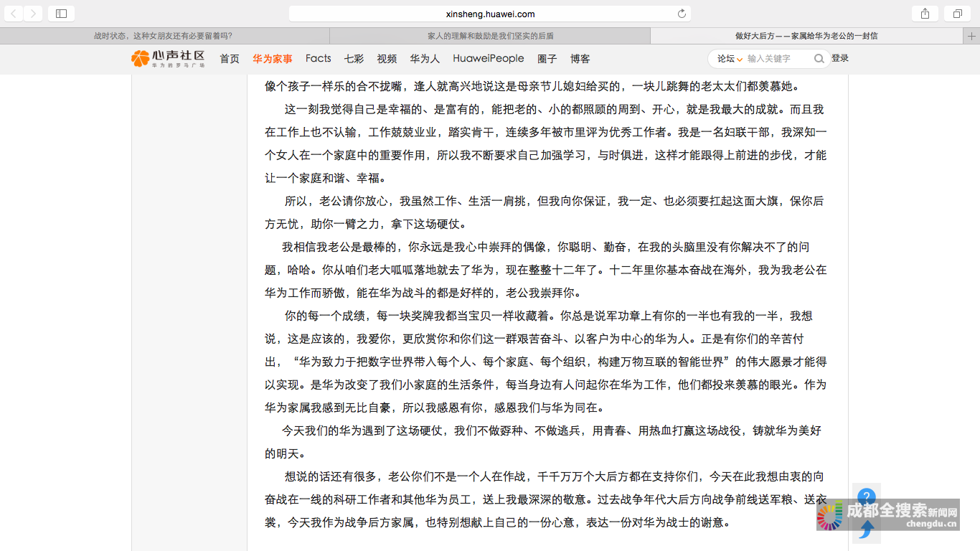Open the 论坛 search scope dropdown
Viewport: 980px width, 551px height.
(730, 59)
